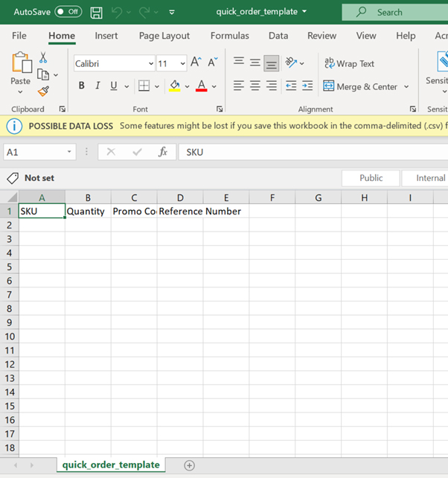Click the formula bar containing SKU

(313, 152)
